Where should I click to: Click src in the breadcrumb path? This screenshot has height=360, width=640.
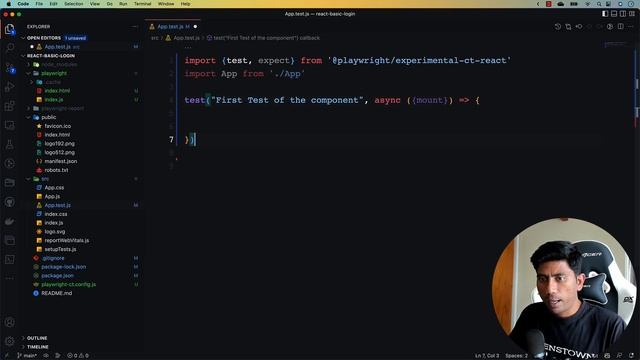pyautogui.click(x=155, y=38)
